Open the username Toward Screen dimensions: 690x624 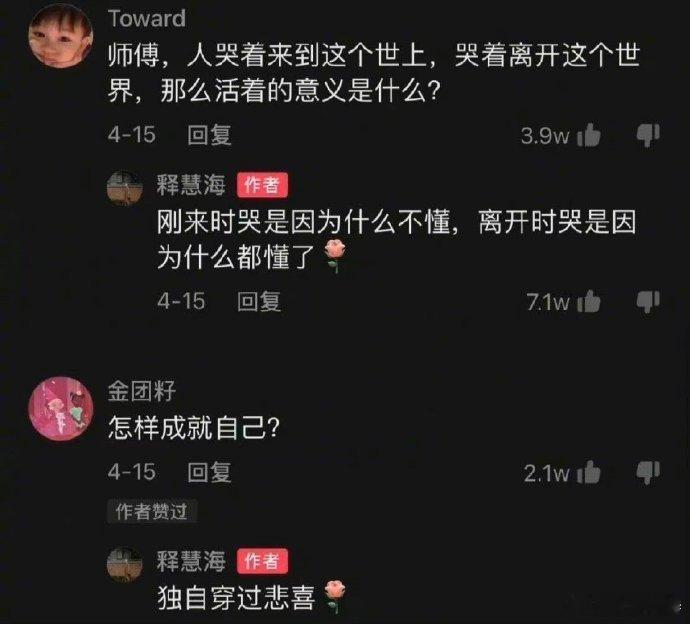coord(147,18)
